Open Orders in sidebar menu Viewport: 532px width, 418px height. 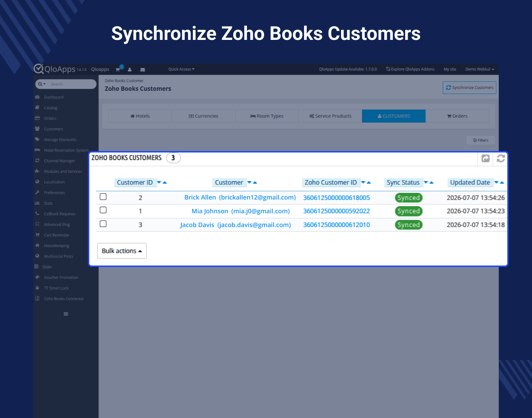coord(50,118)
